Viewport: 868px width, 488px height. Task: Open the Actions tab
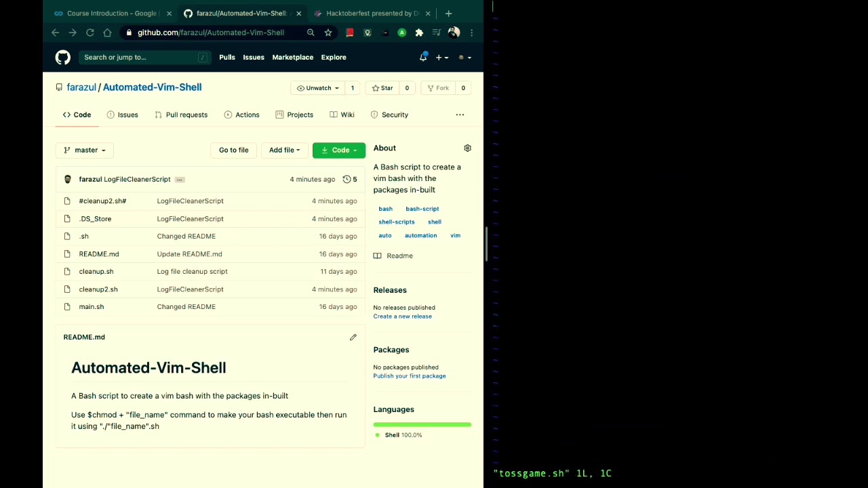(x=242, y=115)
